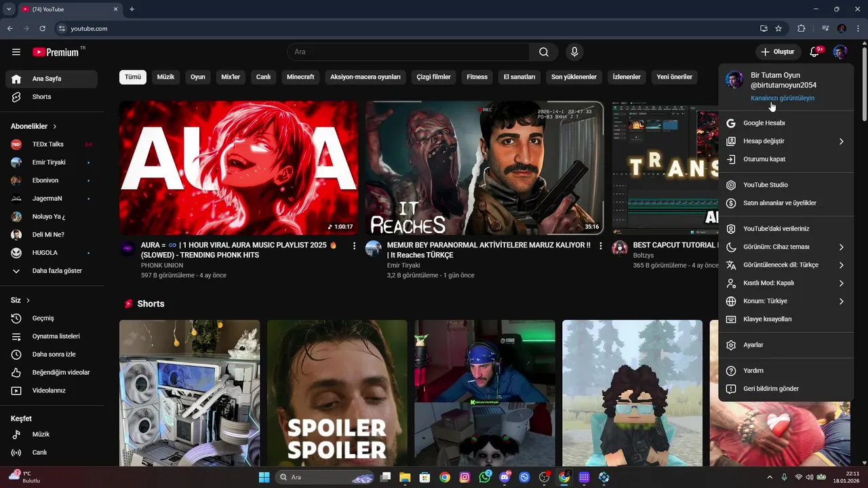Image resolution: width=868 pixels, height=488 pixels.
Task: Open TEDx Talks subscription
Action: 52,144
